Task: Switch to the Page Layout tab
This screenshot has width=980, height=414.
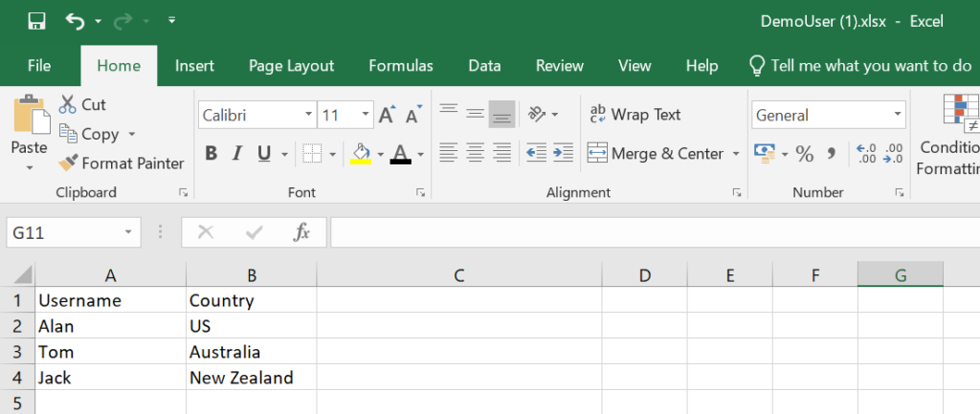Action: click(291, 66)
